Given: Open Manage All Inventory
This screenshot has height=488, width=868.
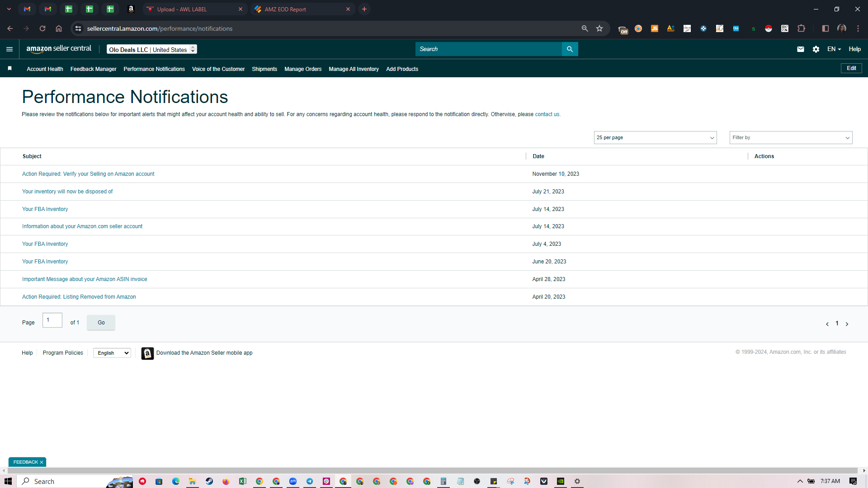Looking at the screenshot, I should coord(354,69).
